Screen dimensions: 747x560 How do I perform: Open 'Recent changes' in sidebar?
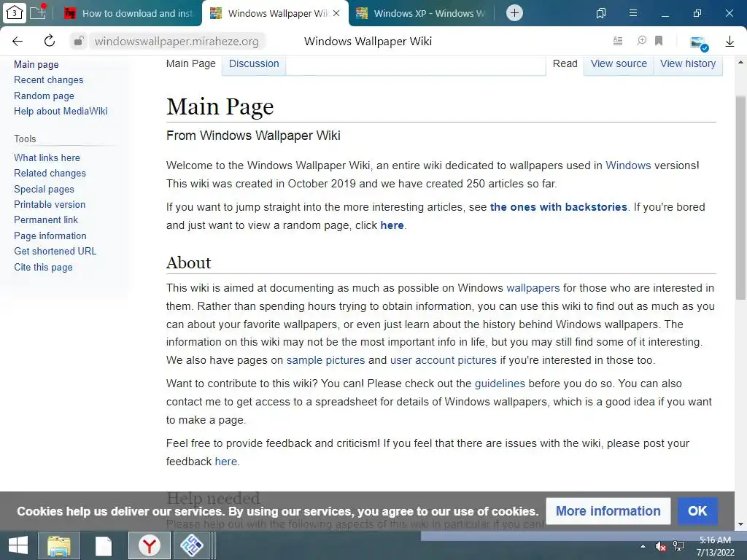click(49, 80)
